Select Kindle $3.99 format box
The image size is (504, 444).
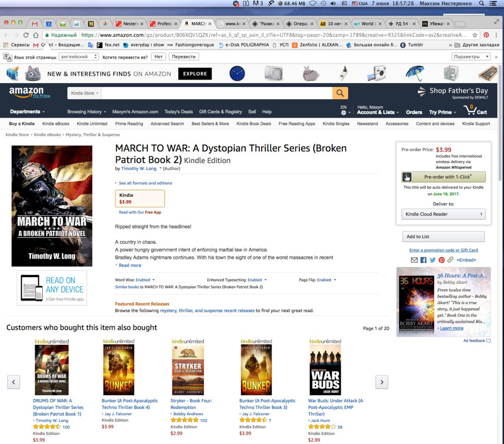(140, 198)
